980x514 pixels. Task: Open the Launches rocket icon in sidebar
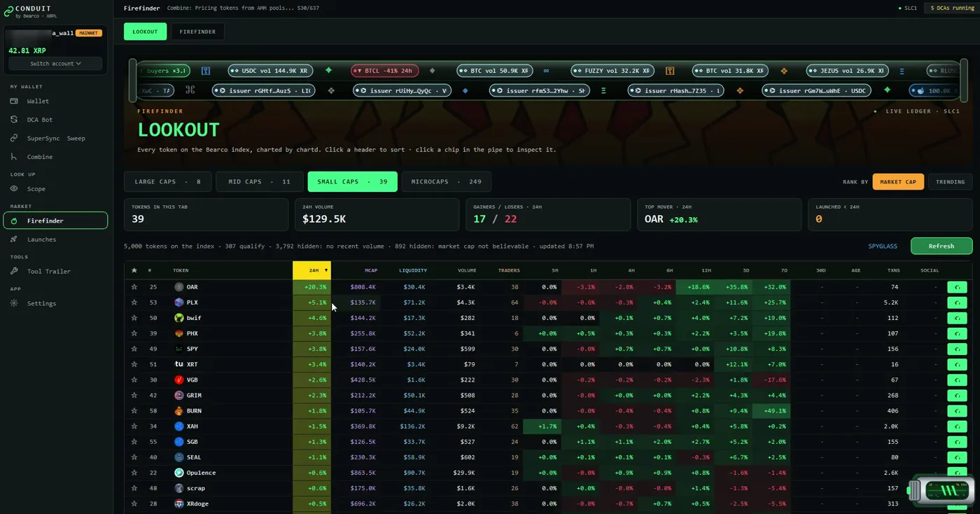[x=14, y=239]
